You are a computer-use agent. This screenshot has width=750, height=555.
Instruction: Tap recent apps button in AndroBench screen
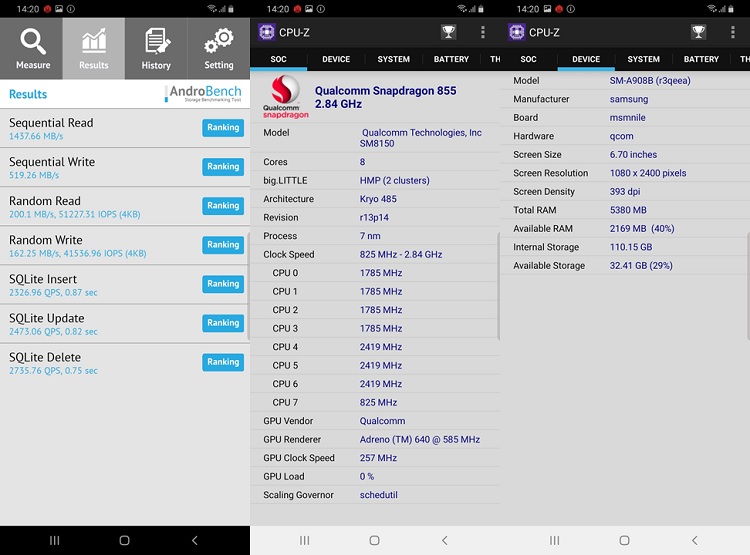(55, 541)
